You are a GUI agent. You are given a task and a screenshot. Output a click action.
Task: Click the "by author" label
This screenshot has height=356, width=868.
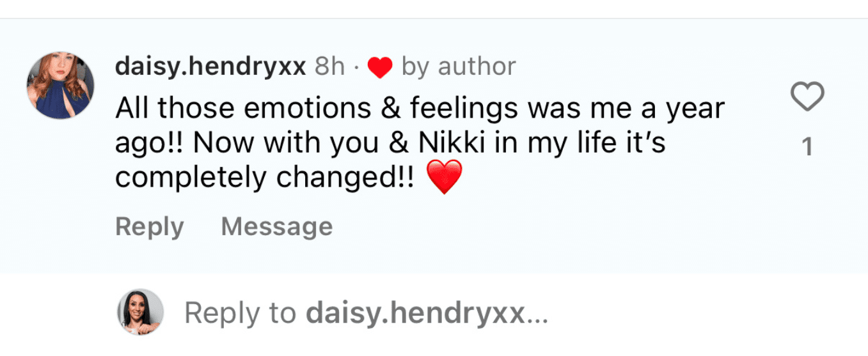pyautogui.click(x=458, y=66)
